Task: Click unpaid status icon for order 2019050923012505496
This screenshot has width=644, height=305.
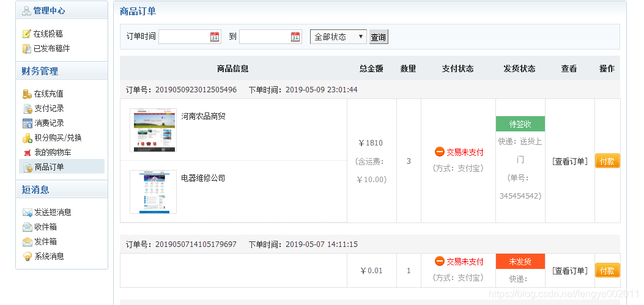Action: coord(440,152)
